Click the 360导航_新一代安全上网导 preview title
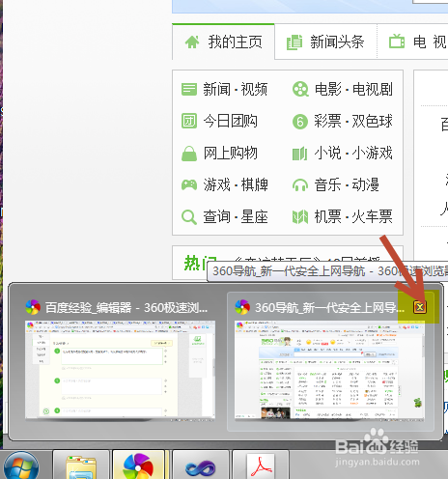 pyautogui.click(x=330, y=308)
